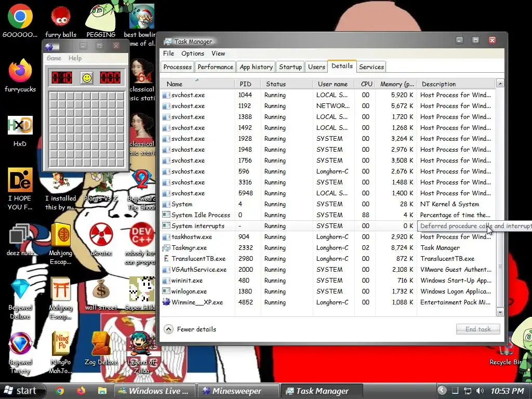Select the VGAuthService.exe process row
Image resolution: width=532 pixels, height=399 pixels.
pos(328,270)
